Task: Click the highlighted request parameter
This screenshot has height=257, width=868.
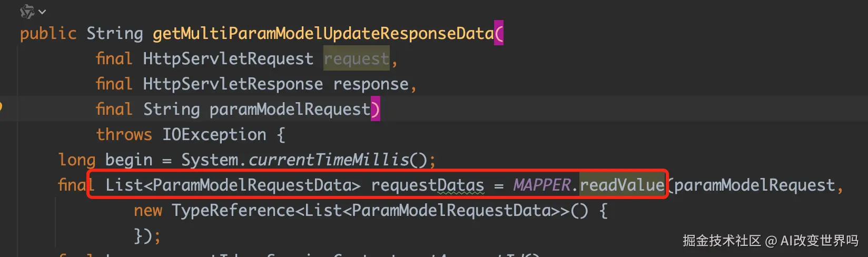Action: (357, 58)
